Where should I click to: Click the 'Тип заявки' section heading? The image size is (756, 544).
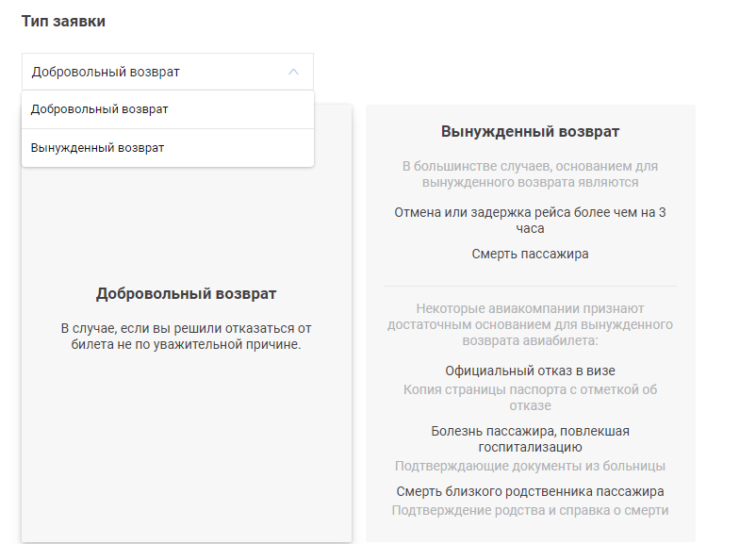click(63, 21)
